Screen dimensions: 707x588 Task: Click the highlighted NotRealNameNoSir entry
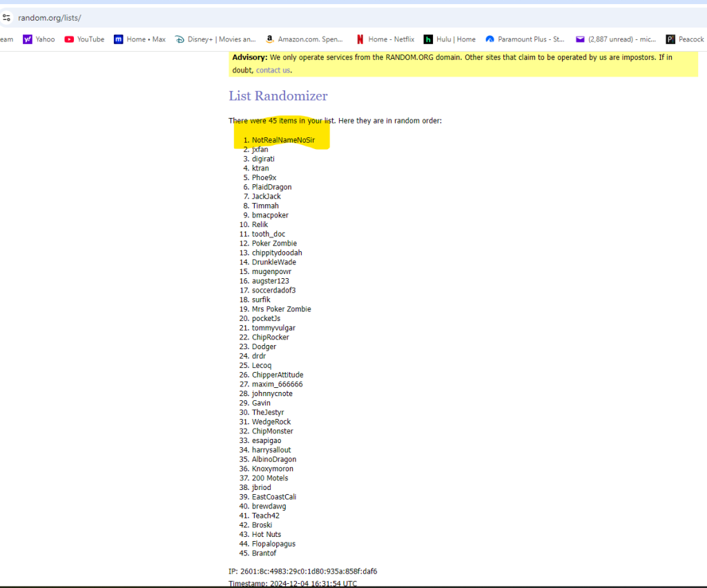[283, 140]
